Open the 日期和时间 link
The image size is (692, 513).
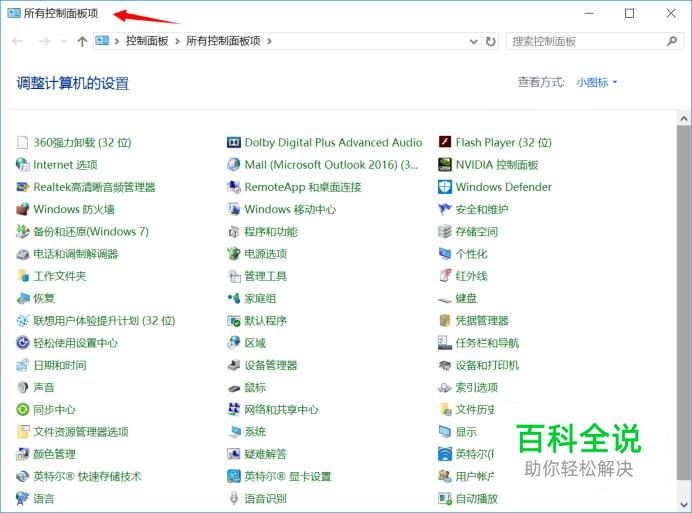(x=60, y=365)
